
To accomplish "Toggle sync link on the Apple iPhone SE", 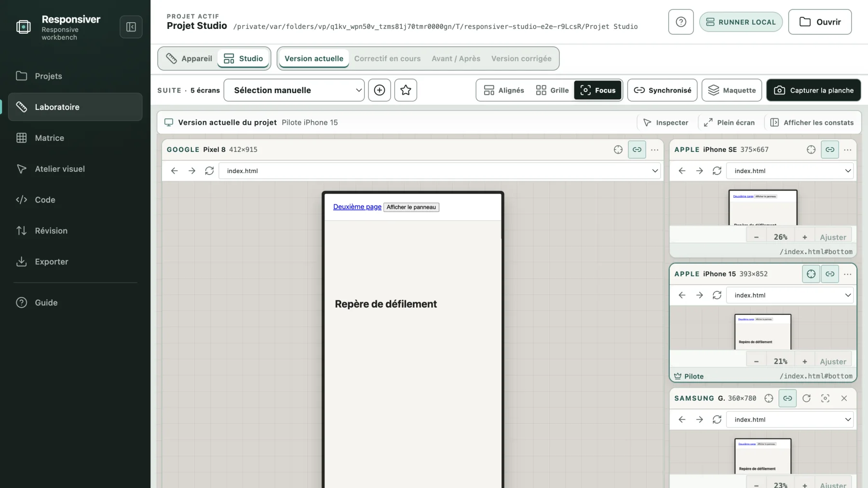I will 830,149.
